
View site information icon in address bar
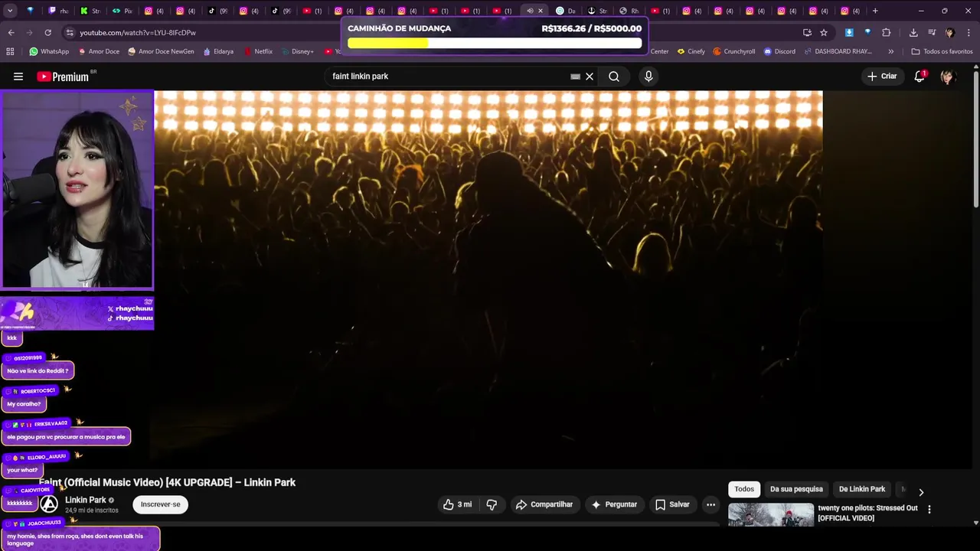[70, 33]
